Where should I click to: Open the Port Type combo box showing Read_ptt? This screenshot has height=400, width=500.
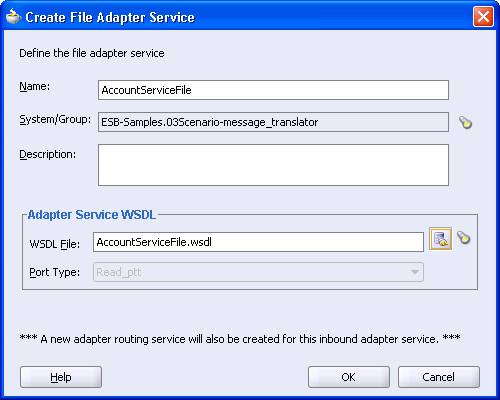[x=258, y=272]
